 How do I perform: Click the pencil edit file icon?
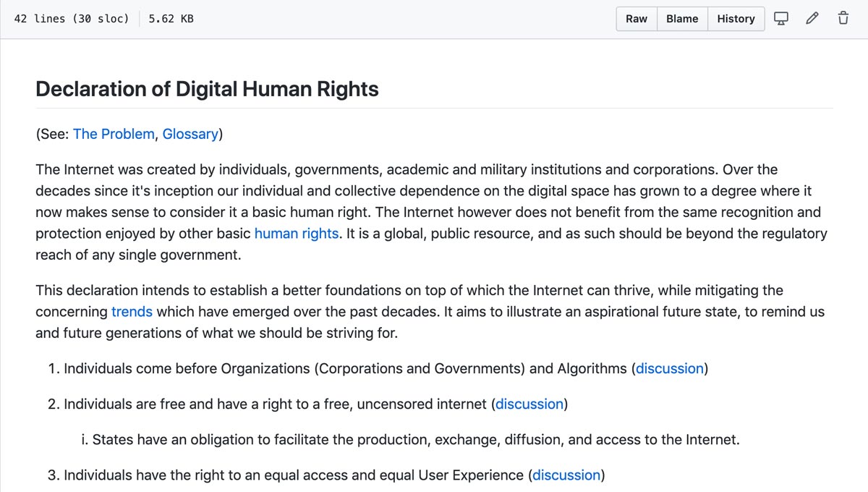pyautogui.click(x=812, y=19)
